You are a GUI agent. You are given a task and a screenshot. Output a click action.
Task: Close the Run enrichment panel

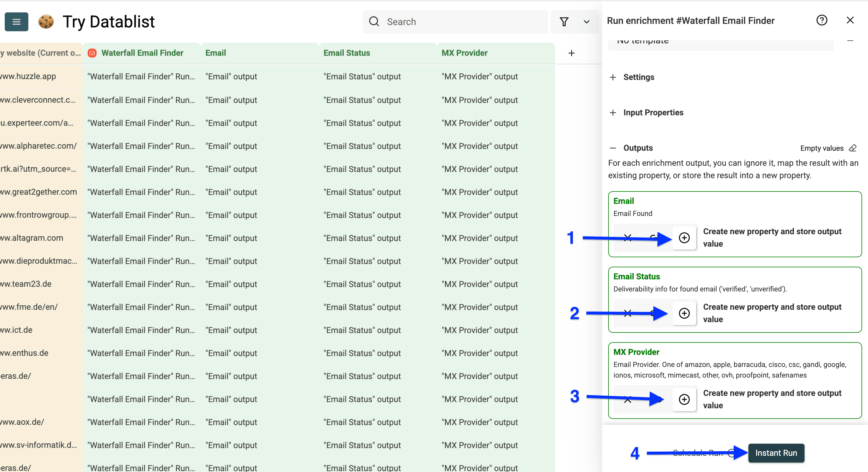[851, 20]
